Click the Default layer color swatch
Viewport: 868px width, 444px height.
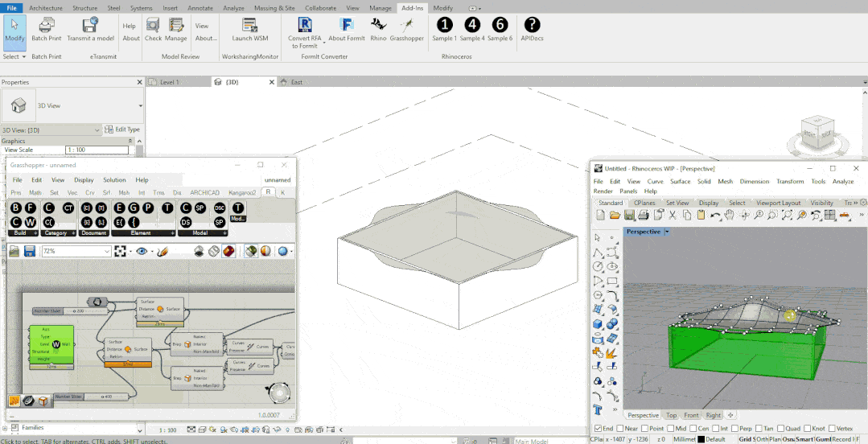tap(701, 439)
